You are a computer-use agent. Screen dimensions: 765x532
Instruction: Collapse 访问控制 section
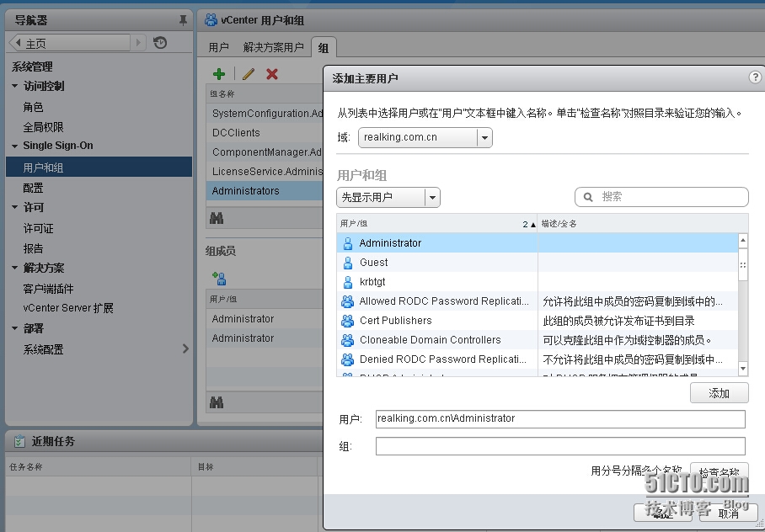pyautogui.click(x=15, y=87)
